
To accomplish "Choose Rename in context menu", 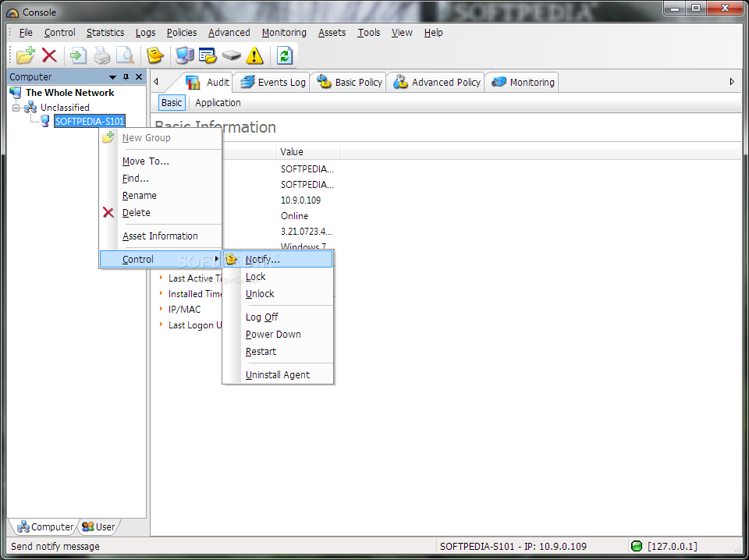I will [161, 196].
